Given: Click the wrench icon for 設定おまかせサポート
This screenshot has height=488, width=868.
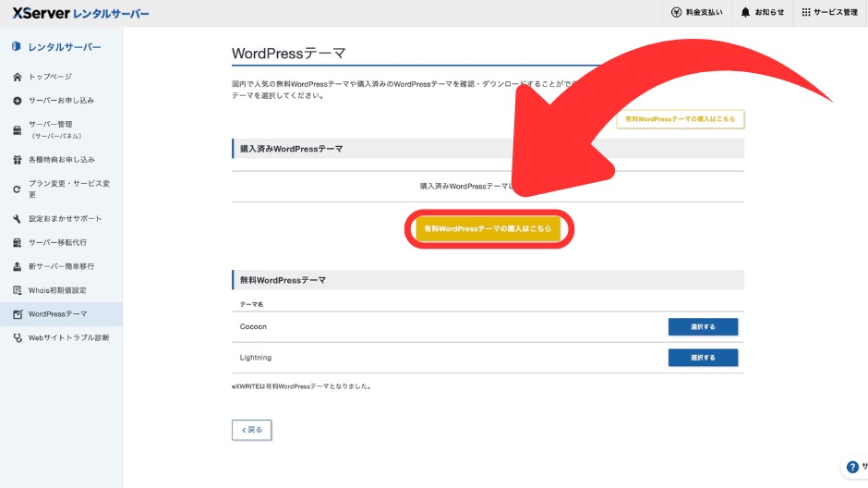Looking at the screenshot, I should point(17,219).
